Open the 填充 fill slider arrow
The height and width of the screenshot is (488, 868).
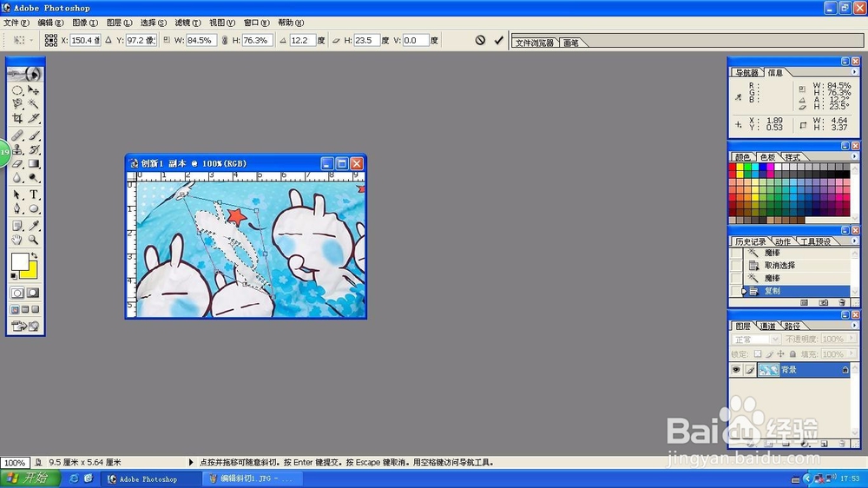point(852,353)
